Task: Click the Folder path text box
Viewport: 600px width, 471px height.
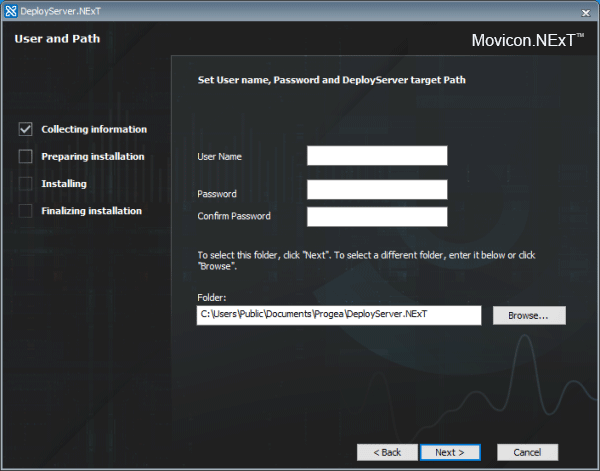Action: coord(339,315)
